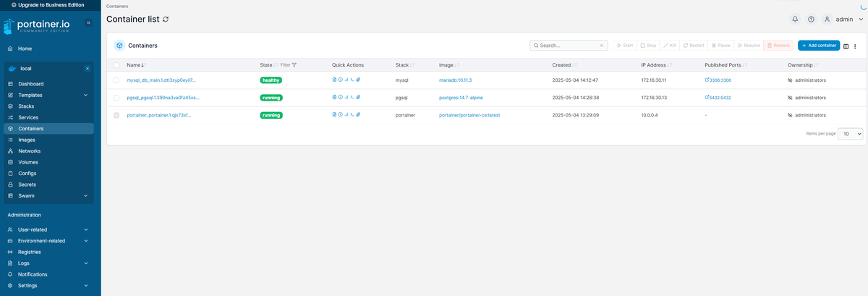Attach to the pgsql_pgsql container
Screen dimensions: 868x296
[x=358, y=97]
